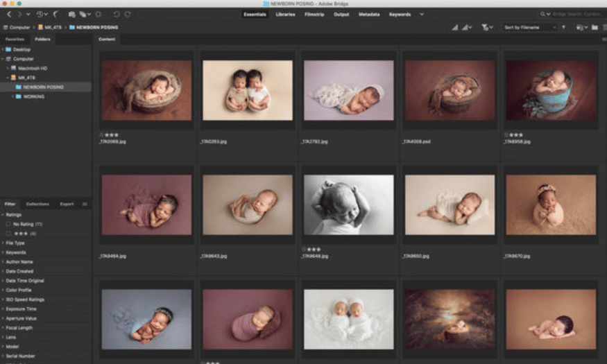Go forward with the right arrow button
The height and width of the screenshot is (364, 607).
[x=19, y=15]
